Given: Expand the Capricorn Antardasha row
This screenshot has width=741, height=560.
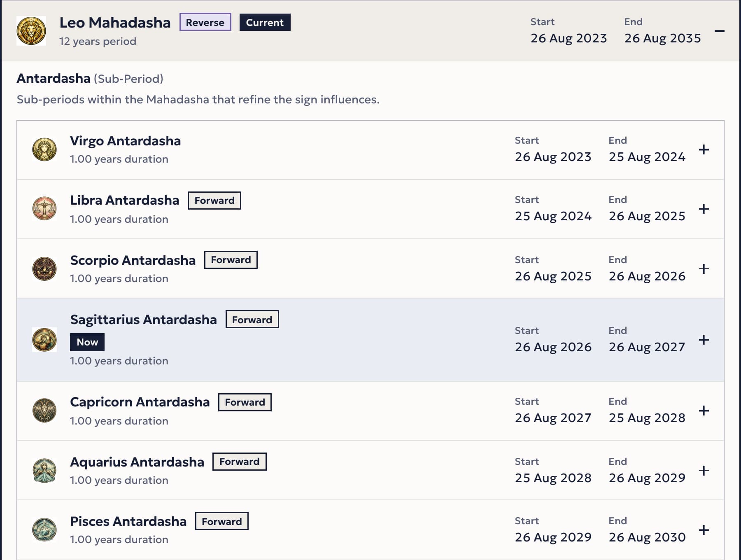Looking at the screenshot, I should (x=704, y=411).
